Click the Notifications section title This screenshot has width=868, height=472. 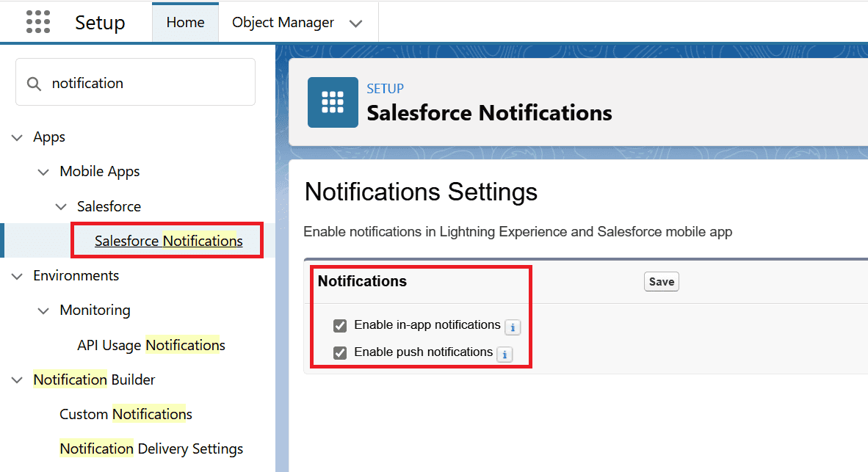tap(362, 281)
